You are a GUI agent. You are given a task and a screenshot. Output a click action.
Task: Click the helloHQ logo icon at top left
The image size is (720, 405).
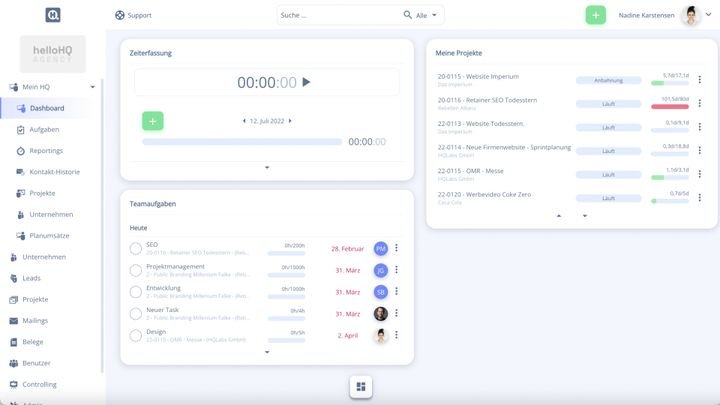[x=53, y=15]
